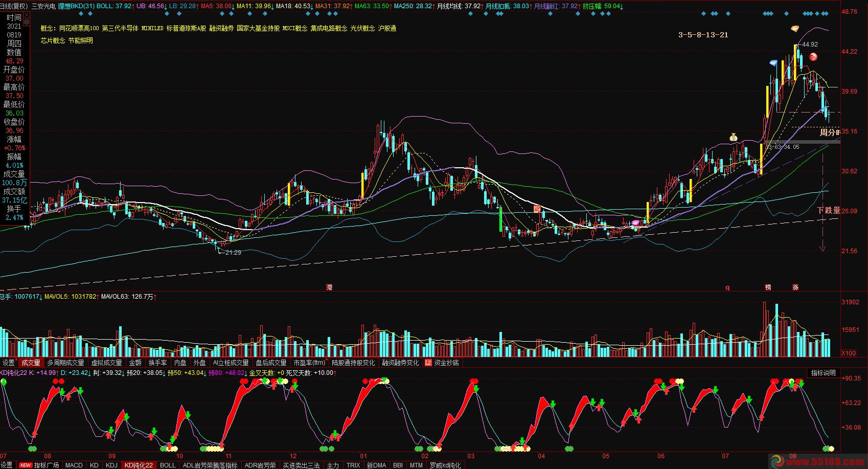Select the 外盘 tab

click(x=199, y=363)
